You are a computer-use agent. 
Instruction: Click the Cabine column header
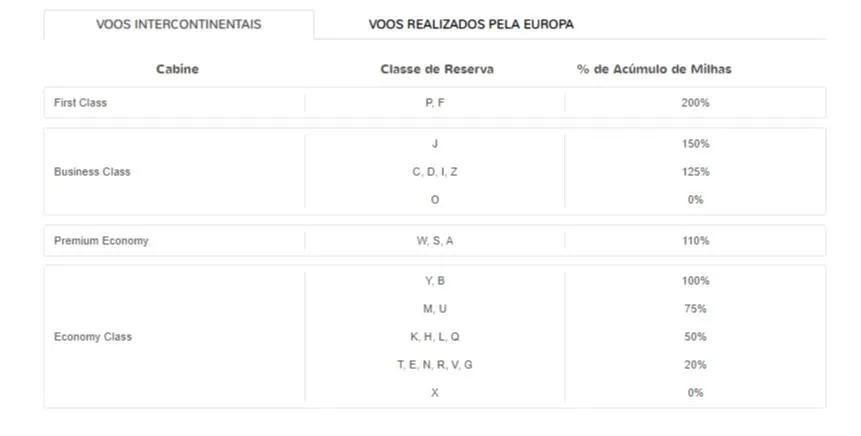click(x=178, y=69)
